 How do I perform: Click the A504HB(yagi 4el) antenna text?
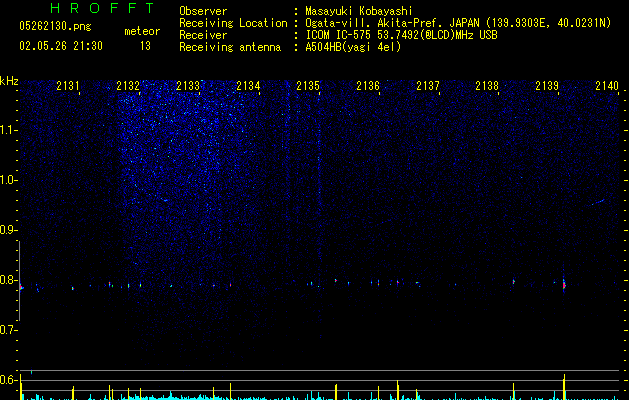pos(353,47)
